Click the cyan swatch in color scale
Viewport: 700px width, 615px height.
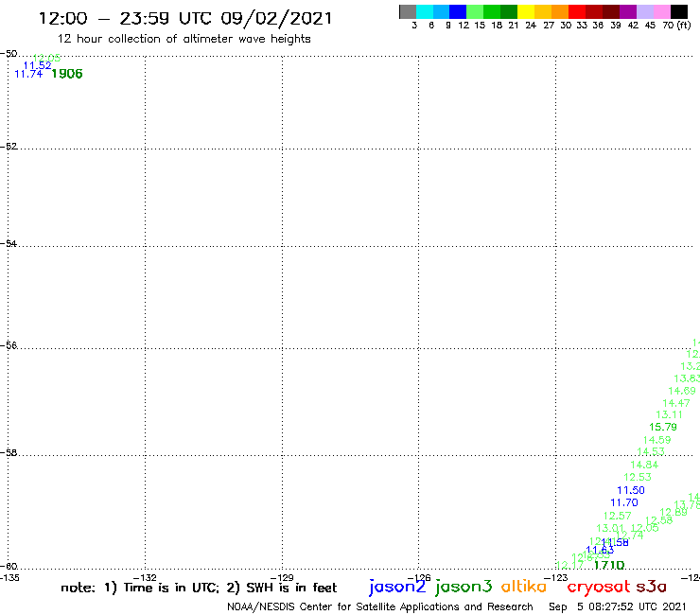(425, 11)
